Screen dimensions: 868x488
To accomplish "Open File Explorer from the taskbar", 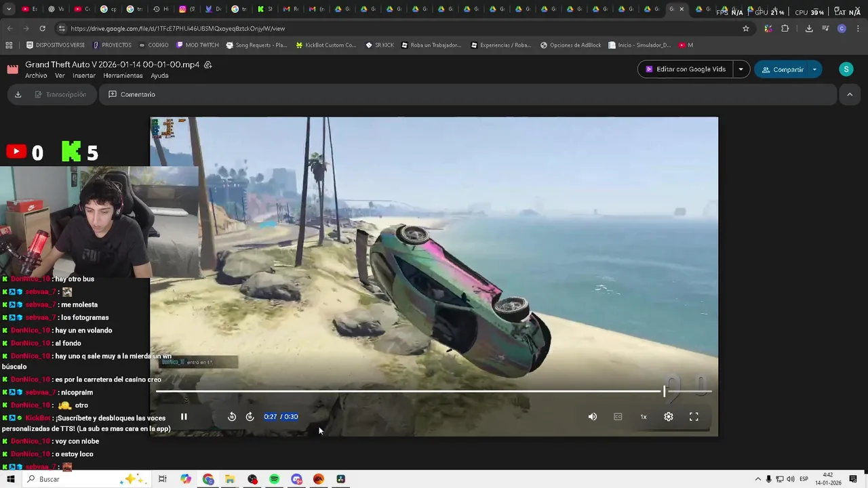I will click(x=230, y=479).
